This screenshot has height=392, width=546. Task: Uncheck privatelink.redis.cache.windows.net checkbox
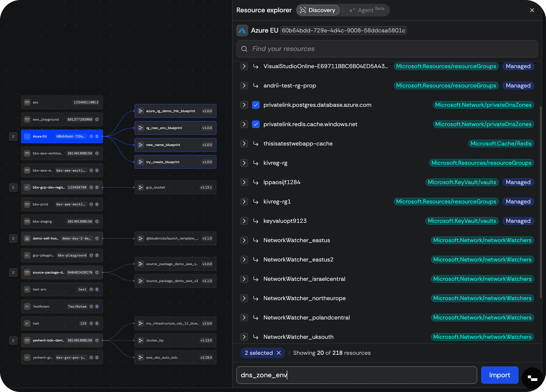click(x=256, y=124)
